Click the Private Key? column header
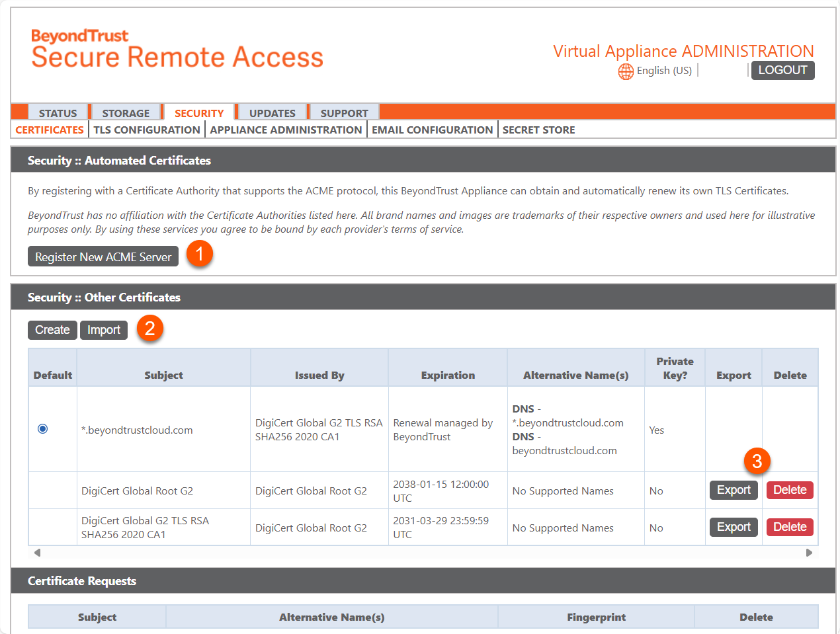This screenshot has width=840, height=634. click(675, 368)
